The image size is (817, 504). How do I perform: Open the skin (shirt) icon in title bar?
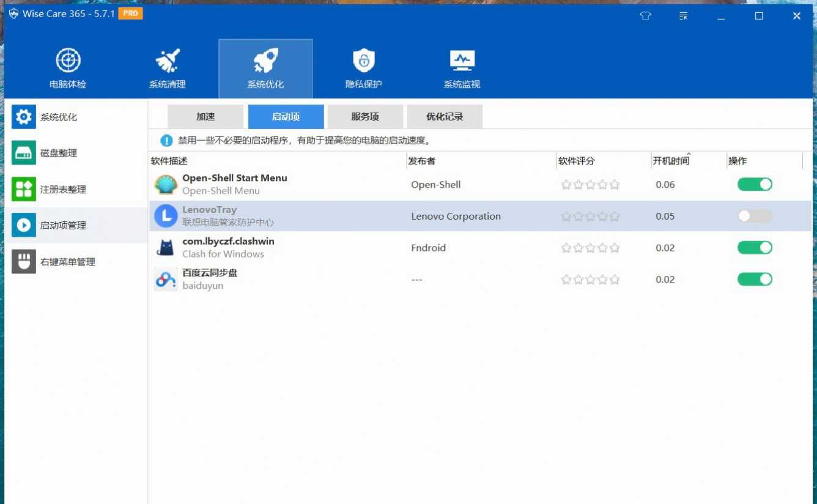645,17
